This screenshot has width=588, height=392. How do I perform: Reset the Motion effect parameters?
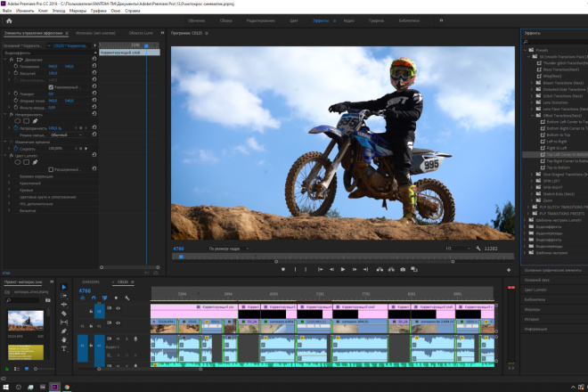(94, 59)
